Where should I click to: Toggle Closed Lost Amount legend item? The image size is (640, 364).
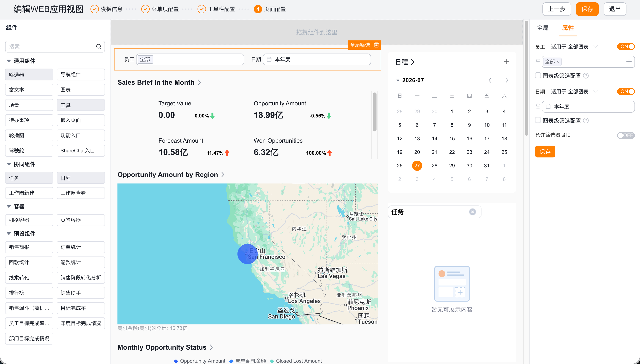(296, 361)
